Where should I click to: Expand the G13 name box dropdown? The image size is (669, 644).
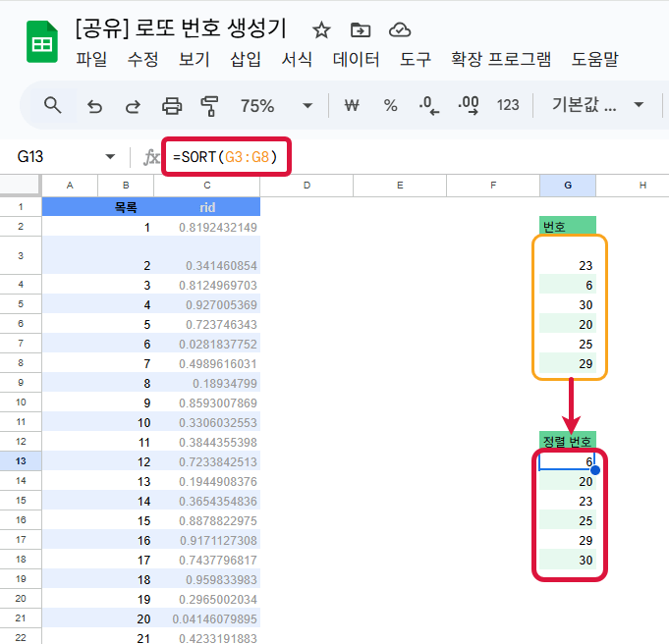pyautogui.click(x=110, y=157)
